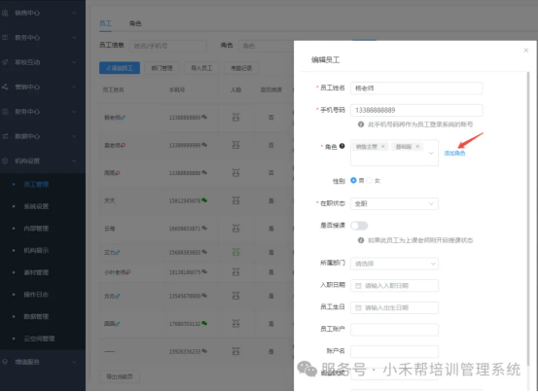Click the green WeChat icon beside 15812345678

(204, 200)
